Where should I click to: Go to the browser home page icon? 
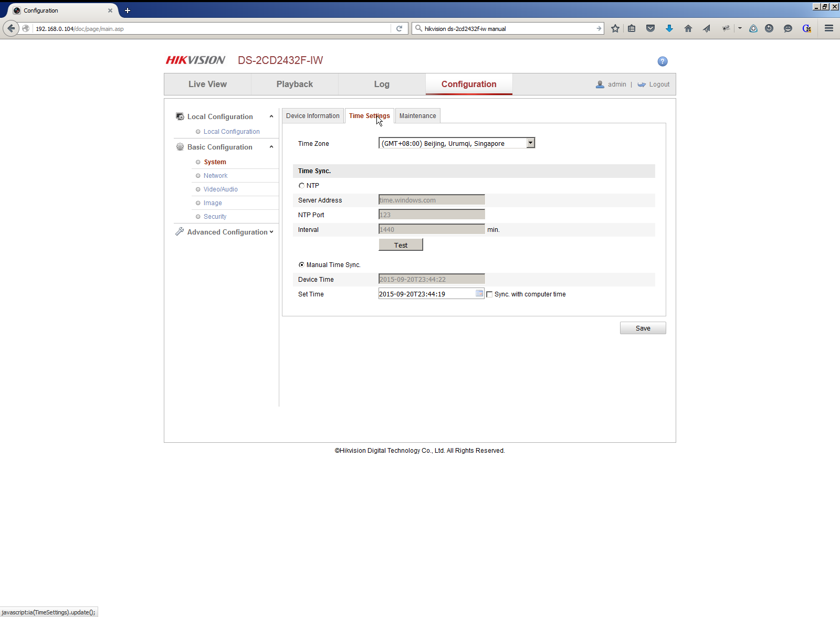(x=688, y=28)
